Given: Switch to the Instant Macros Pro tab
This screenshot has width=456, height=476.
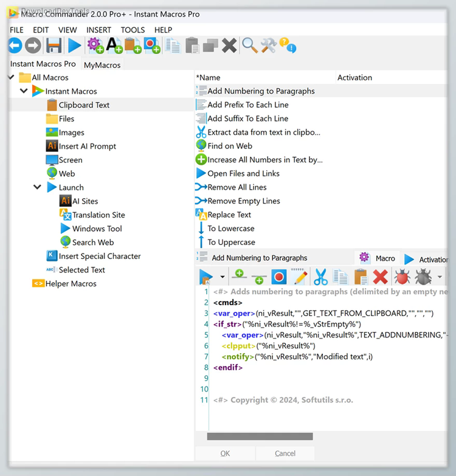Looking at the screenshot, I should coord(43,64).
